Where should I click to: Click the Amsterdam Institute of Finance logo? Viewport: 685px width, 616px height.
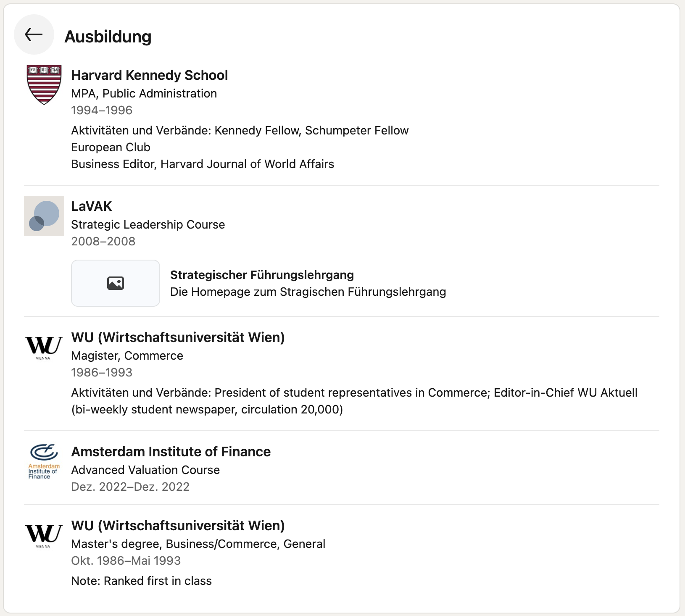44,461
